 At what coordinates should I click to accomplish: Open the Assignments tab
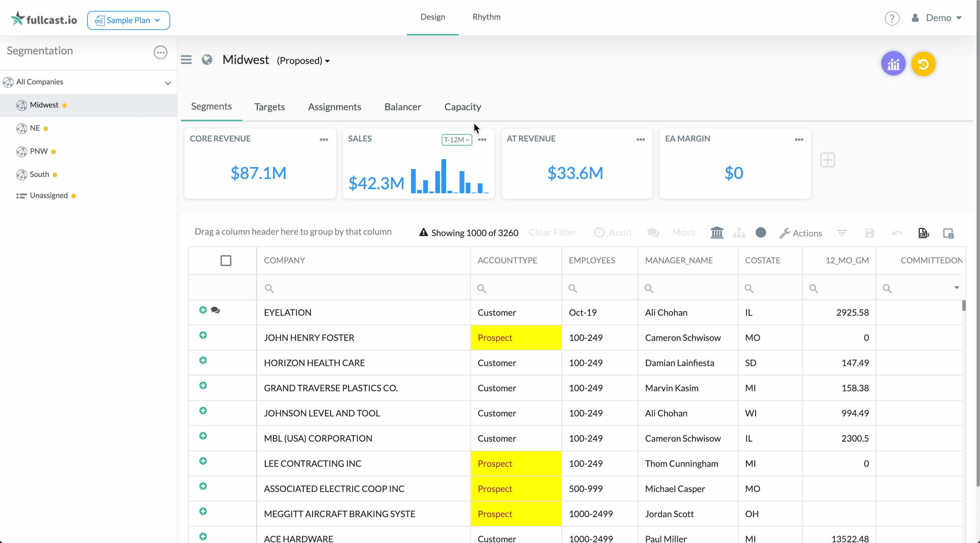coord(334,107)
